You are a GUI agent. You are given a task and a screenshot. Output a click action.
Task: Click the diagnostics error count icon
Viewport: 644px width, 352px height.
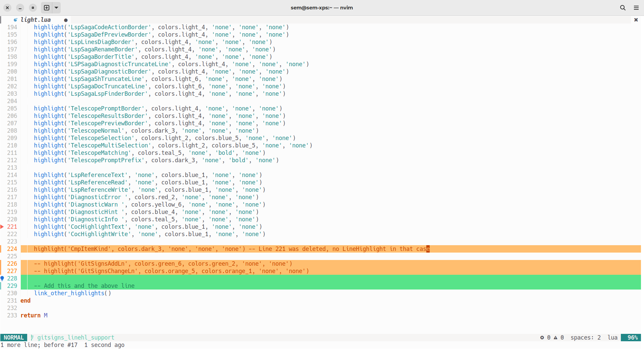[542, 338]
